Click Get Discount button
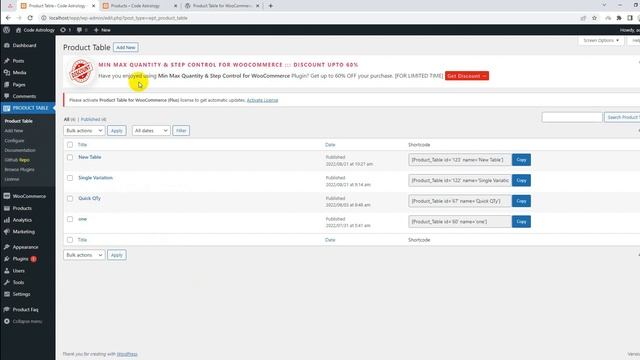Screen dimensions: 640x360 click(467, 76)
